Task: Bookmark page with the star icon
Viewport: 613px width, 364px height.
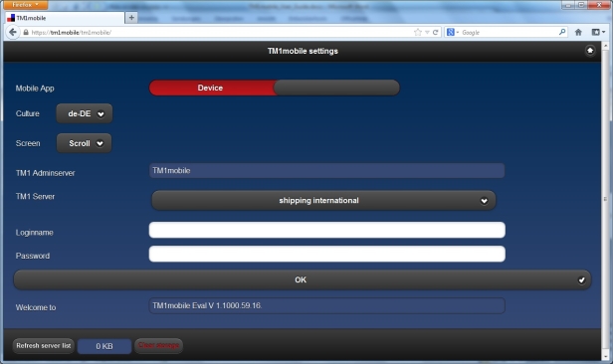Action: (x=418, y=32)
